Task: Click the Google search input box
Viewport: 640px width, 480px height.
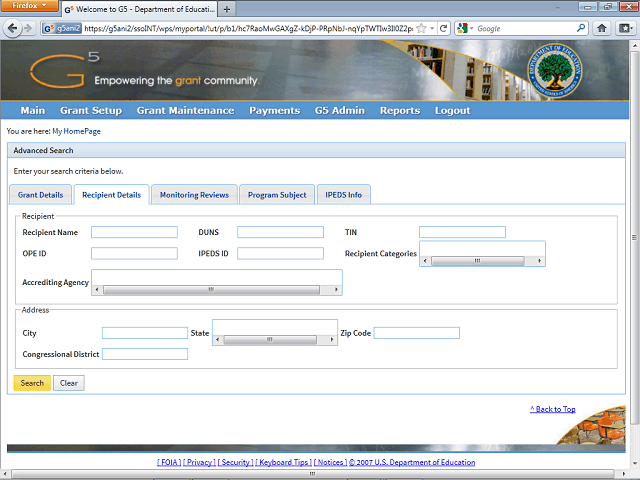Action: [x=525, y=28]
